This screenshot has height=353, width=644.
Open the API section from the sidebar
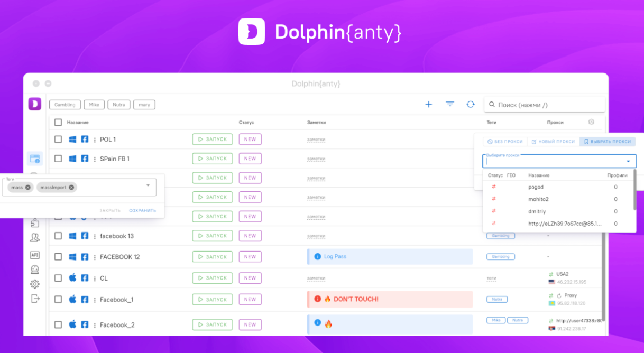click(x=34, y=255)
